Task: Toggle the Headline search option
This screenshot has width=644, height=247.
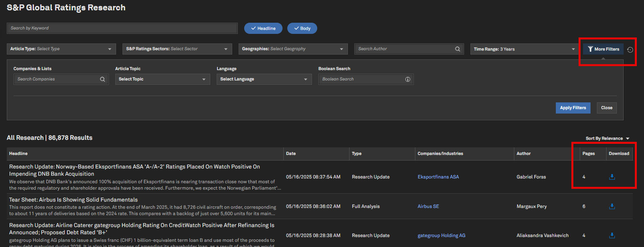Action: pyautogui.click(x=263, y=28)
